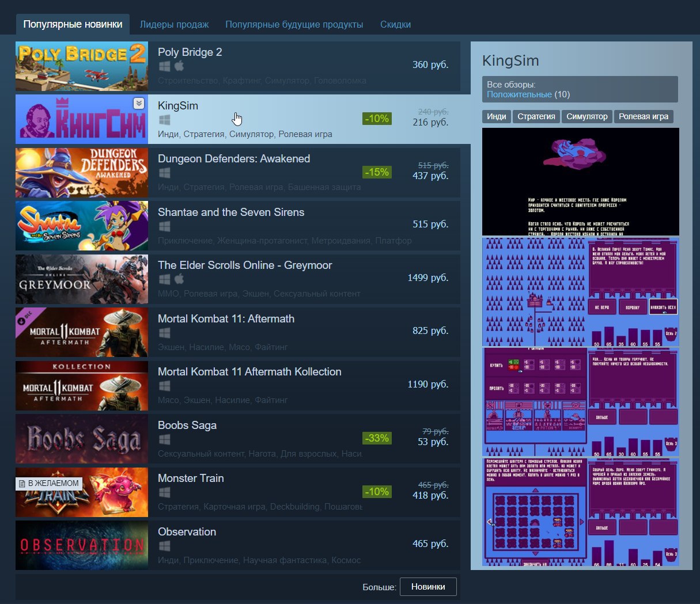This screenshot has width=700, height=604.
Task: Open the Monster Train capsule image
Action: 82,492
